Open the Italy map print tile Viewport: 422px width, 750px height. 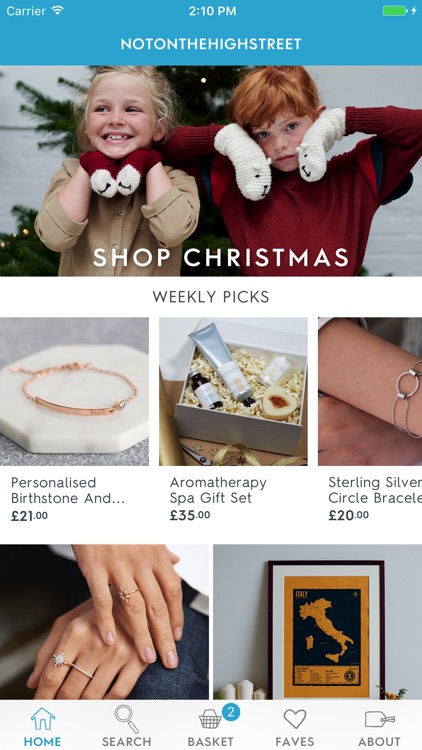tap(318, 622)
